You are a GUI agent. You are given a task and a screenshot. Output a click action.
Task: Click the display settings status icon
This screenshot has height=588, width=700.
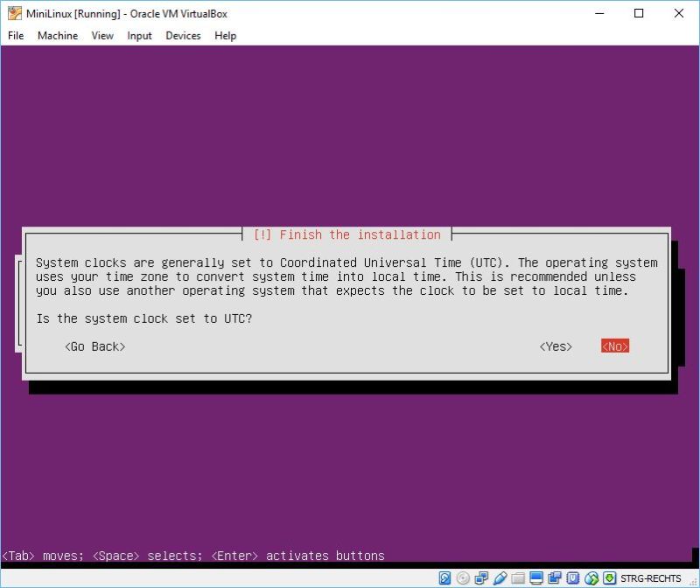click(534, 578)
